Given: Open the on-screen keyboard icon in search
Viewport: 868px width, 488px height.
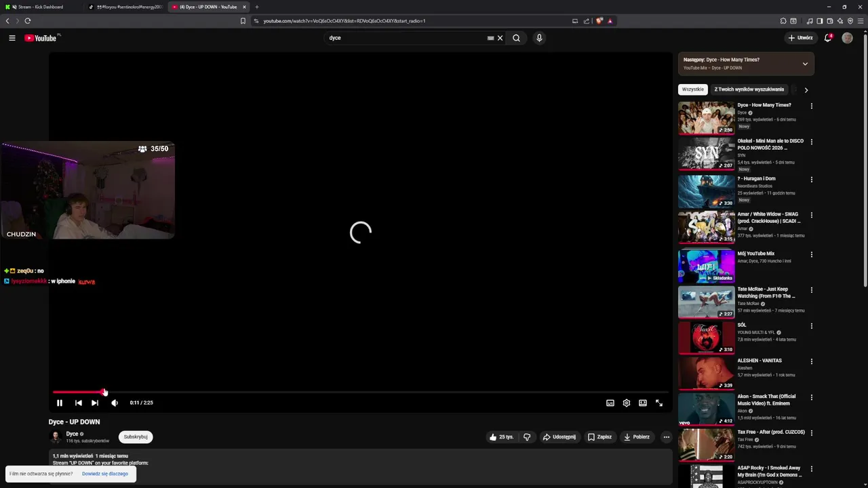Looking at the screenshot, I should (x=490, y=38).
